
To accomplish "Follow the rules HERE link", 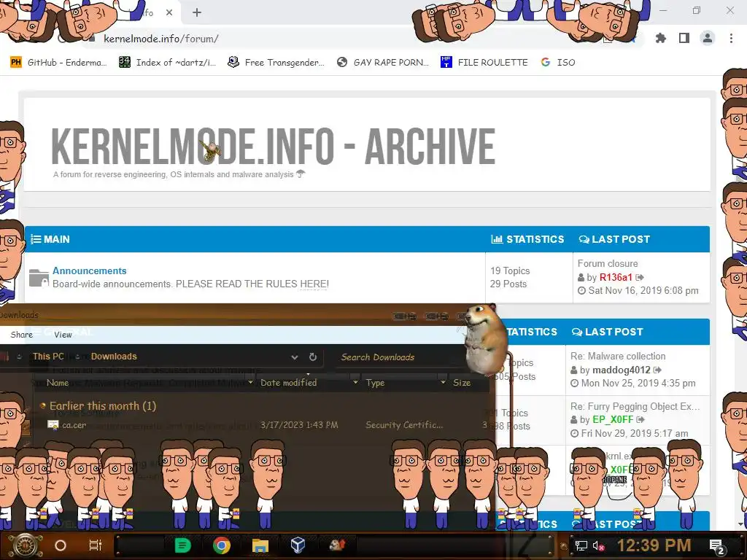I will [x=314, y=284].
